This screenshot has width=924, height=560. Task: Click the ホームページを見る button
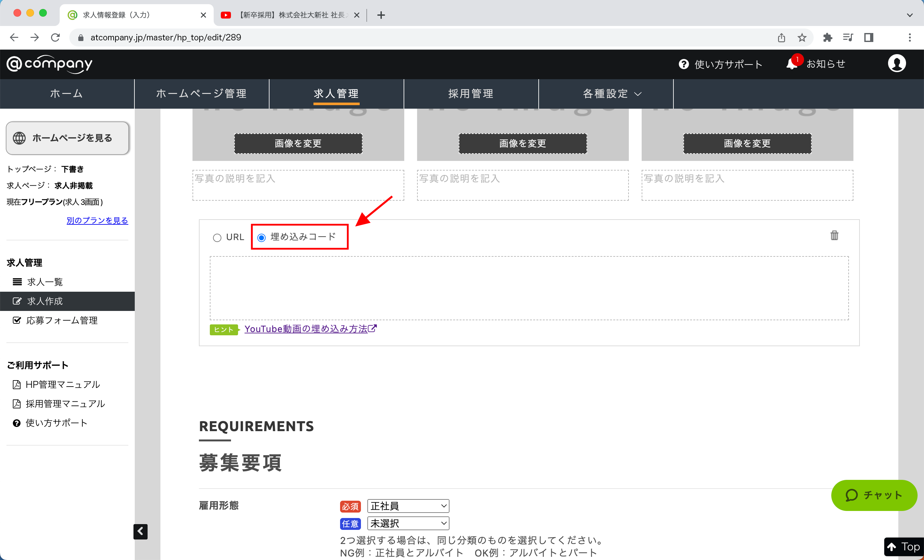point(67,138)
